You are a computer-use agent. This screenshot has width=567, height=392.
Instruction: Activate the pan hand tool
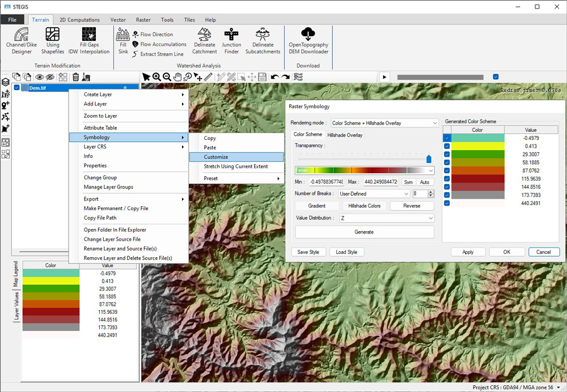point(177,77)
